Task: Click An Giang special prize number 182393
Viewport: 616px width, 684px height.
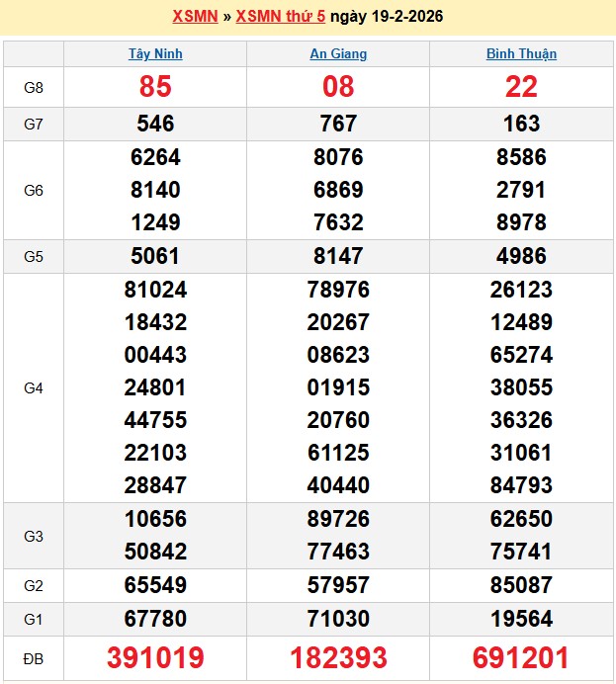Action: click(x=338, y=658)
